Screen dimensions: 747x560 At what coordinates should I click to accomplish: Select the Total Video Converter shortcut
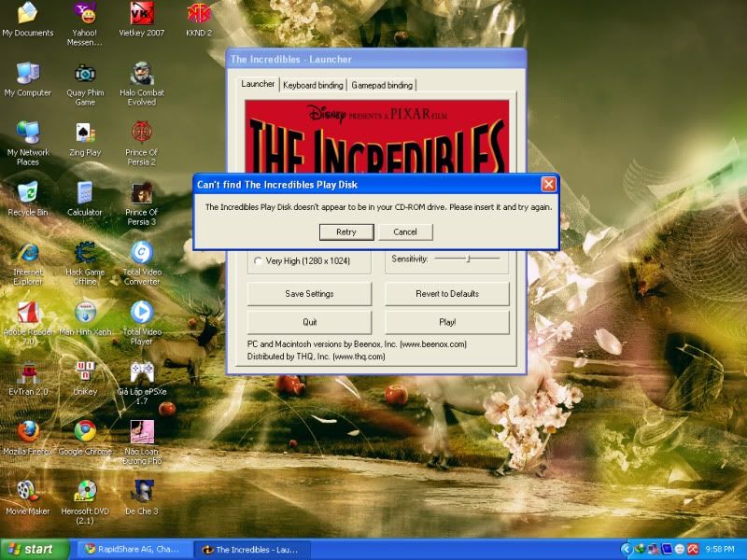point(142,263)
